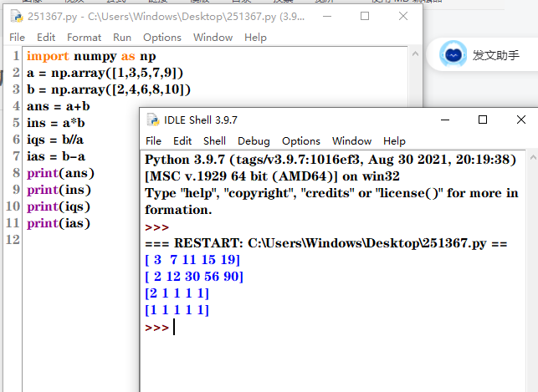
Task: Open the Window menu in IDLE Shell
Action: (x=351, y=140)
